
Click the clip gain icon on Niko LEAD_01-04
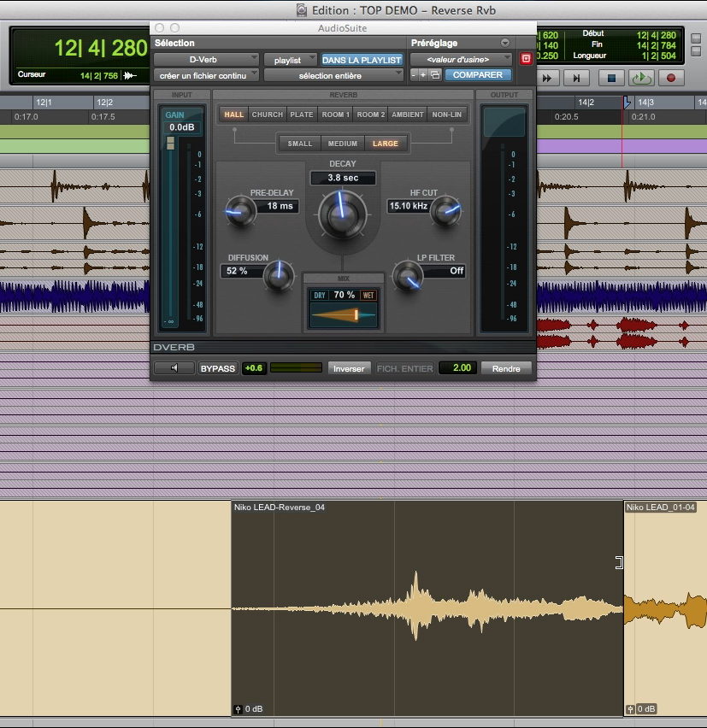(630, 709)
